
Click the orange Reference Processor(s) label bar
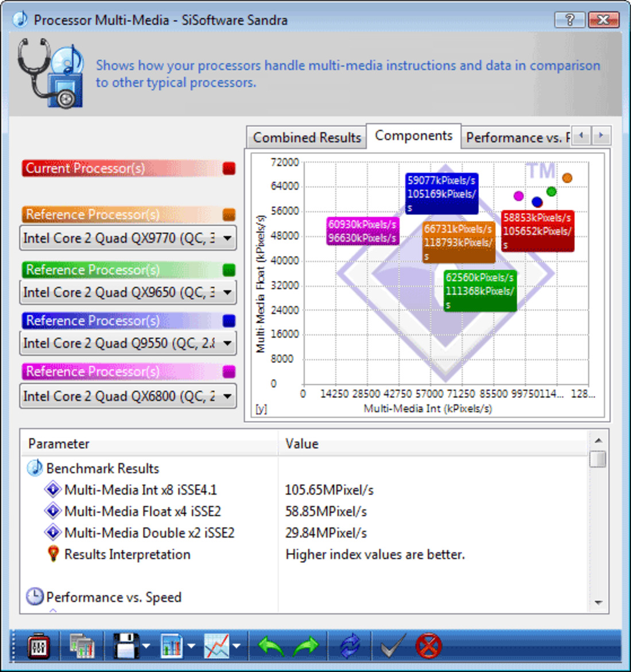point(121,214)
